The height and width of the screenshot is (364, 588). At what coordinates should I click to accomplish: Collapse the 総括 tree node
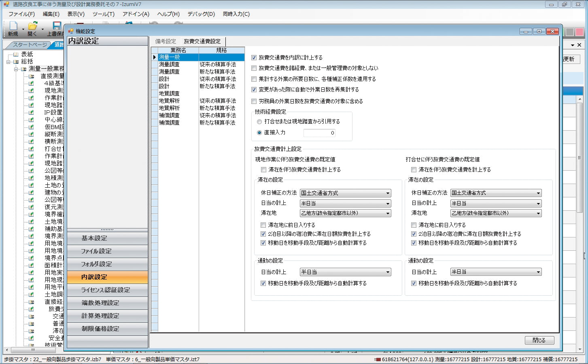point(8,62)
